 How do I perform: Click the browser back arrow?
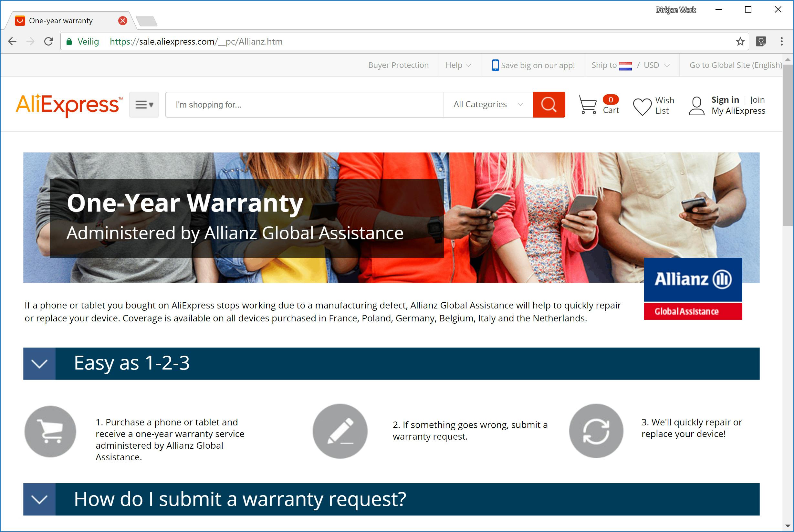pos(12,41)
